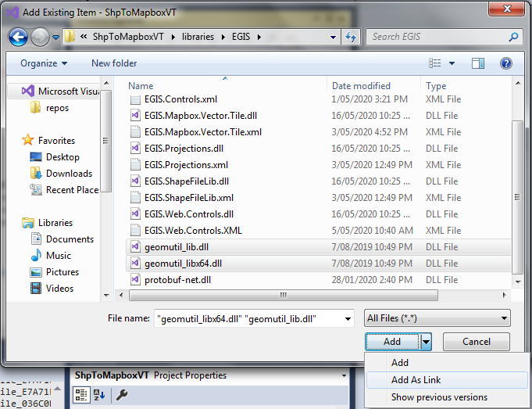This screenshot has width=532, height=409.
Task: Open the Videos library
Action: (x=52, y=288)
